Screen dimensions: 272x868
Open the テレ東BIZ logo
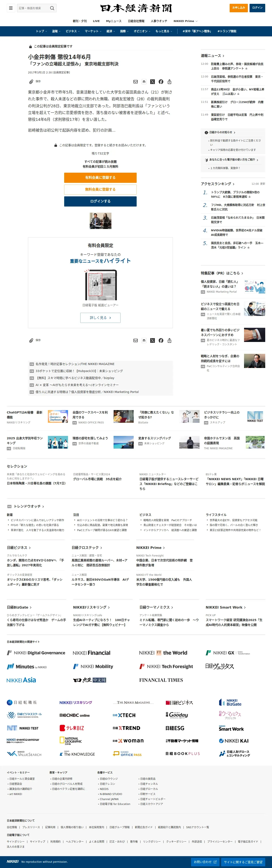(72, 728)
